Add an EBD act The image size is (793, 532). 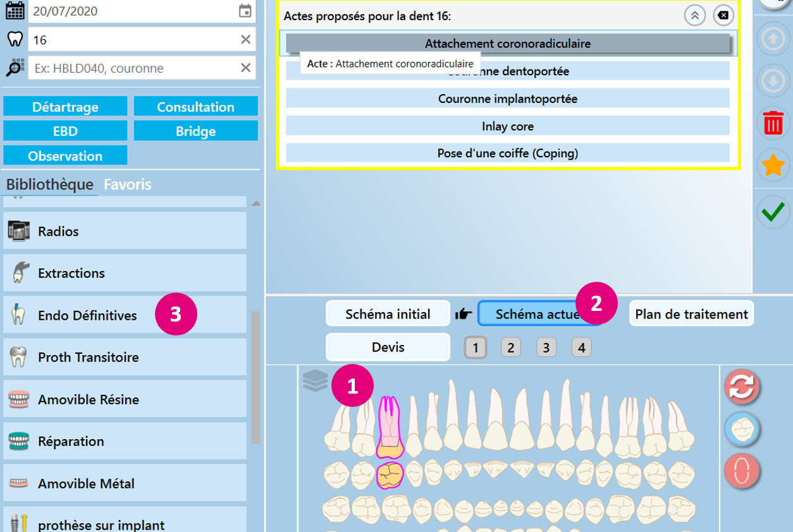point(65,131)
